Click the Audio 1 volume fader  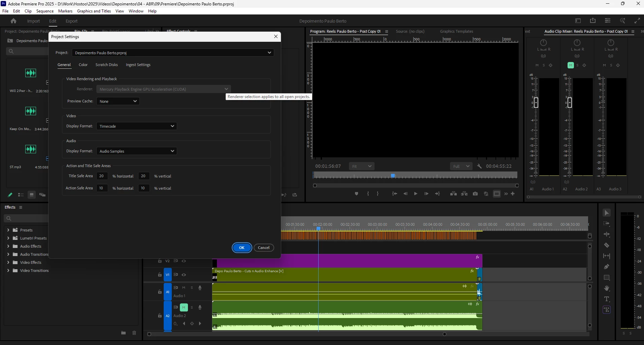[x=536, y=102]
